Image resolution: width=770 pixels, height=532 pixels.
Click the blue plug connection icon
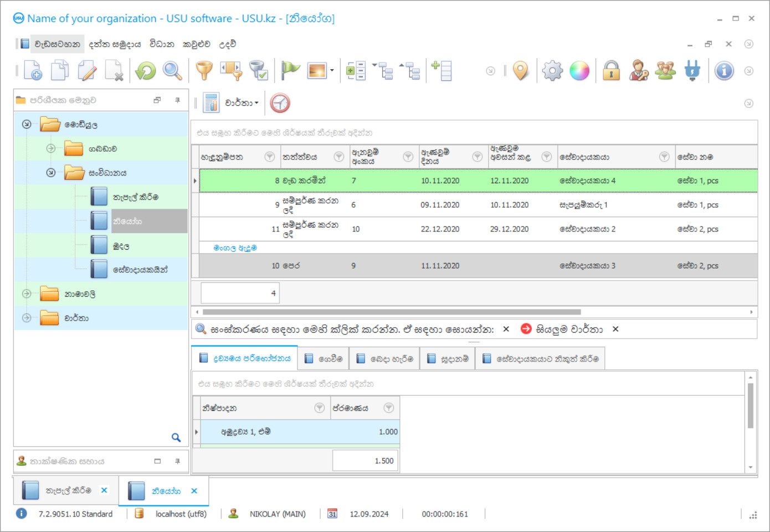[x=692, y=70]
